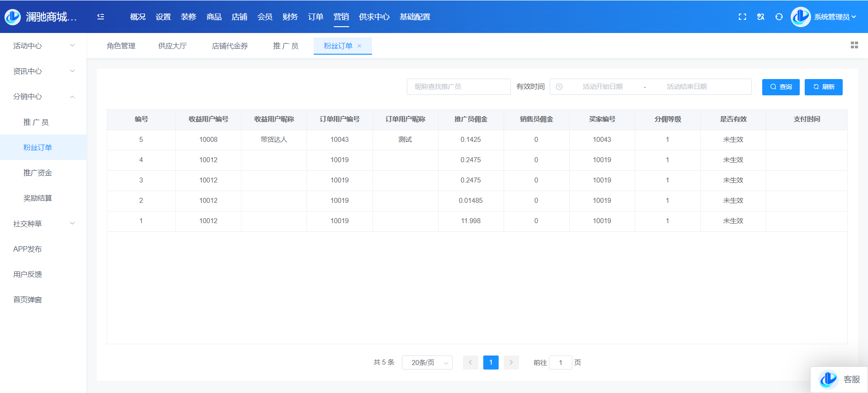Screen dimensions: 868x393
Task: Open the 客服 customer service widget
Action: pos(840,379)
